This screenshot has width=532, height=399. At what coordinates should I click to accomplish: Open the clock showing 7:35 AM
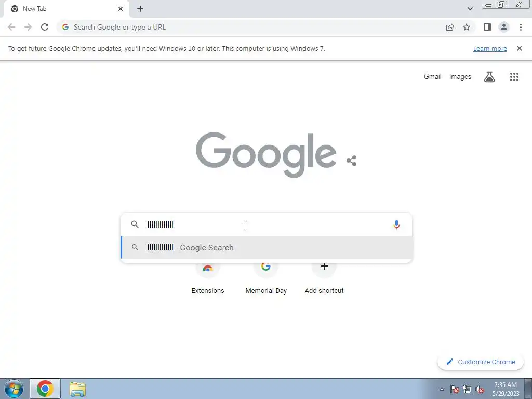click(506, 389)
